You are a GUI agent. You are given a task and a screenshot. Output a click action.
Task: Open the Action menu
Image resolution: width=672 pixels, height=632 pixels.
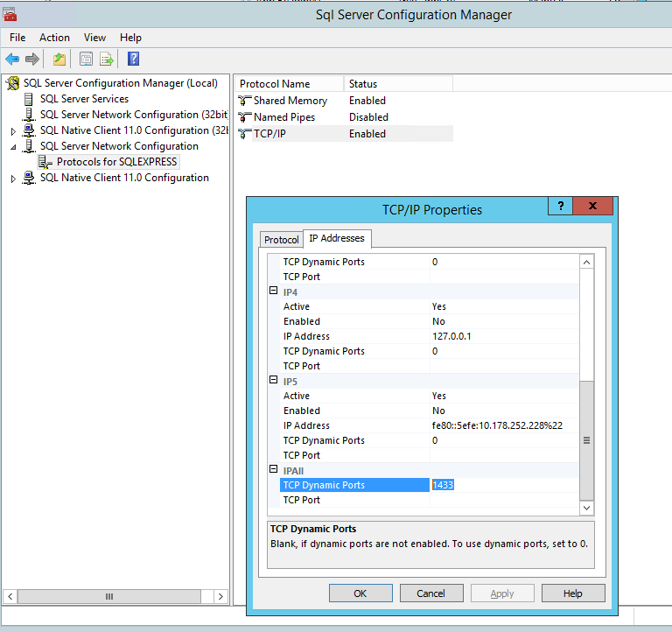pyautogui.click(x=54, y=38)
